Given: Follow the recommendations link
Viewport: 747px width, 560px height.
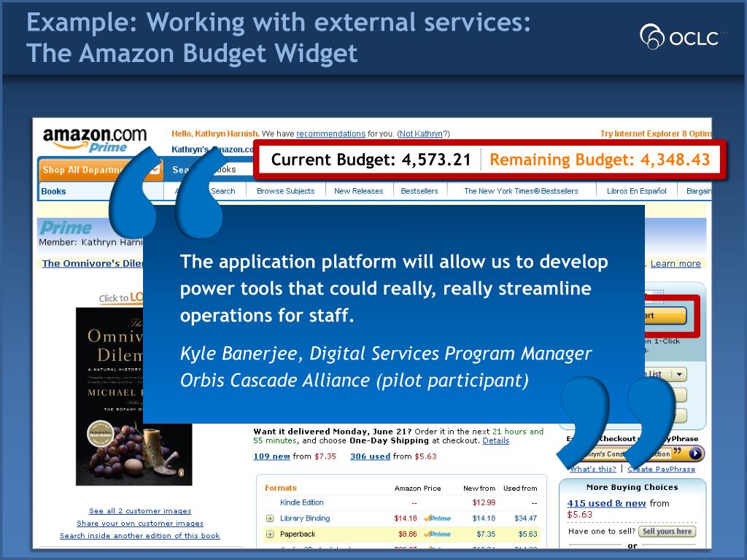Looking at the screenshot, I should point(330,134).
